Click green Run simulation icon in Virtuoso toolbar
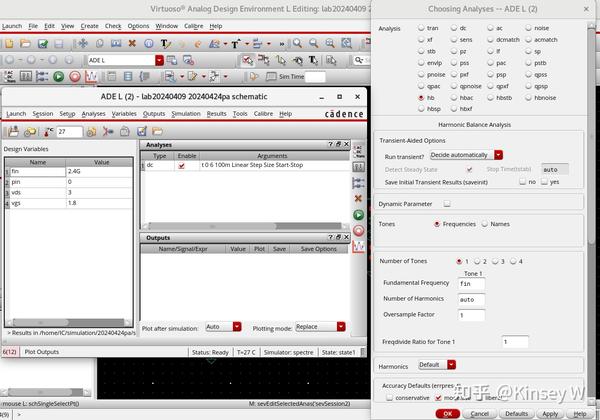Screen dimensions: 600x420 pos(59,77)
